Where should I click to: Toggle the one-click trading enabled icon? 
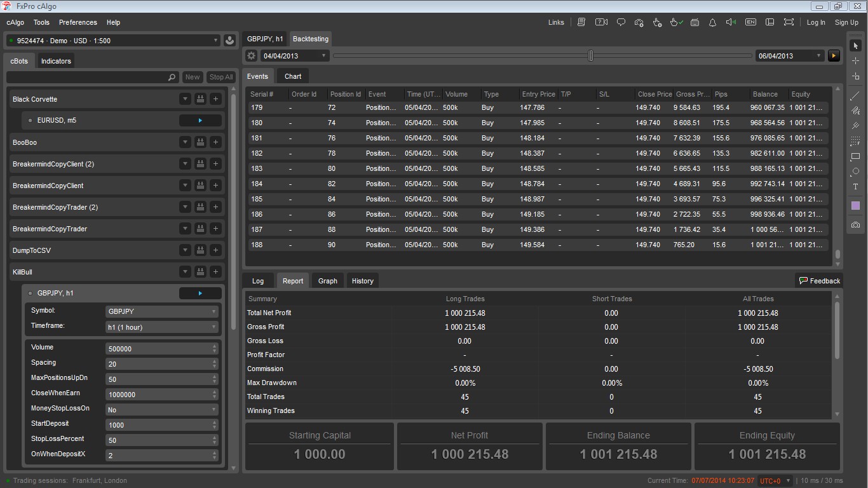(676, 22)
